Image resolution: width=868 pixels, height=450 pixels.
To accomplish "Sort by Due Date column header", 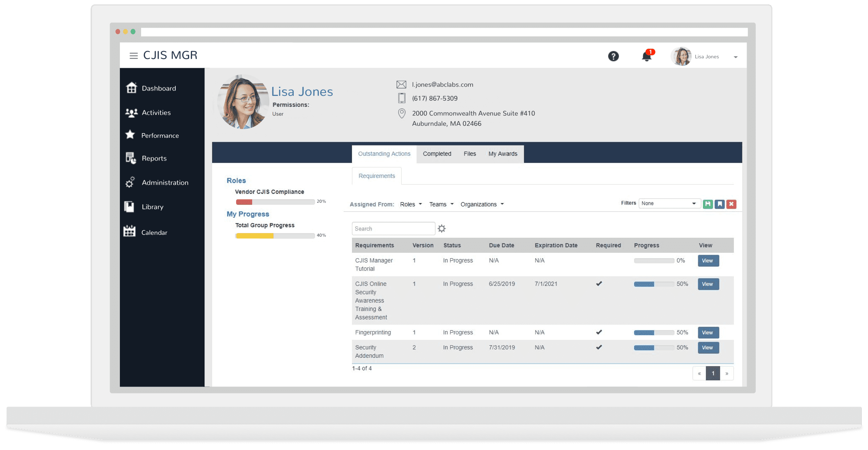I will [501, 245].
